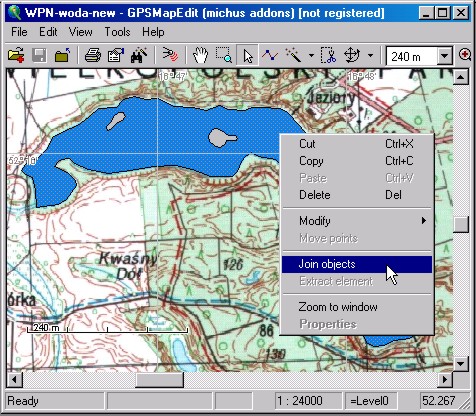This screenshot has width=476, height=416.
Task: Click the vertical scrollbar down arrow
Action: coord(461,364)
